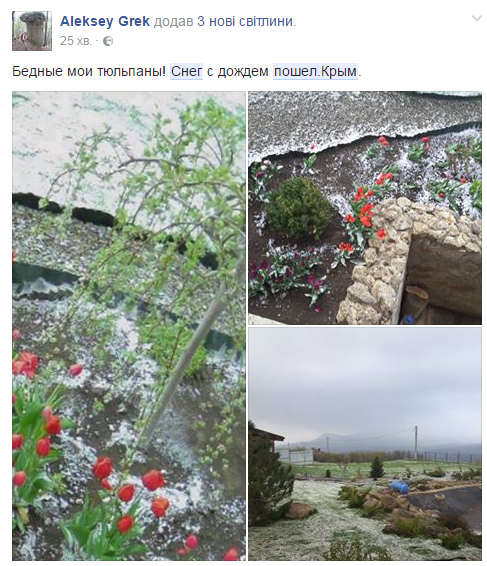The height and width of the screenshot is (566, 487).
Task: Open the overcast landscape photo
Action: point(365,444)
